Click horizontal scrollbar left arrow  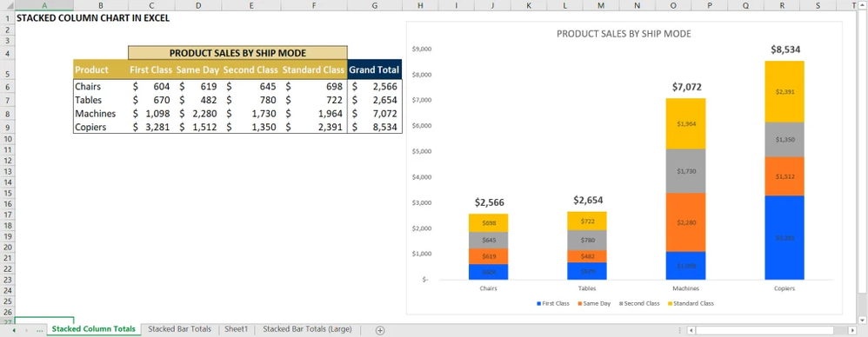click(x=691, y=330)
